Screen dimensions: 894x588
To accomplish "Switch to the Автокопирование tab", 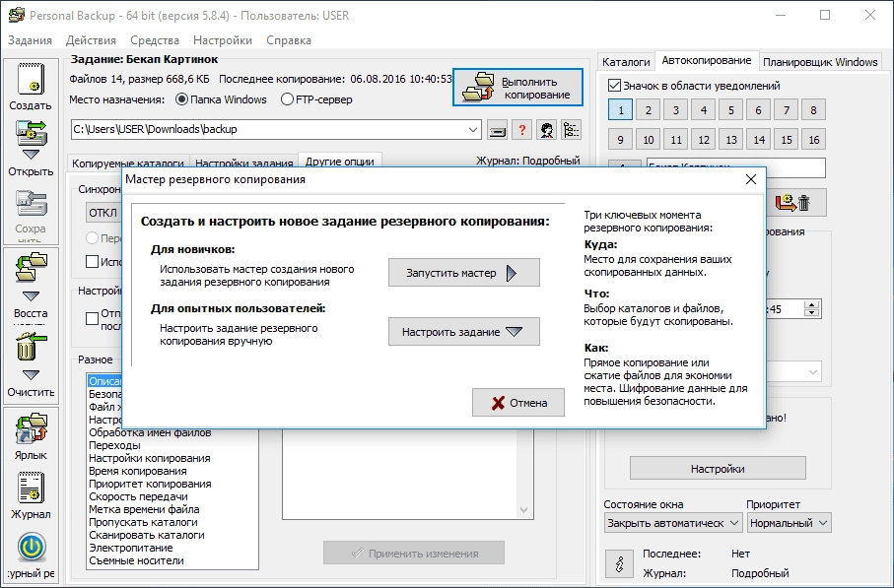I will coord(707,60).
